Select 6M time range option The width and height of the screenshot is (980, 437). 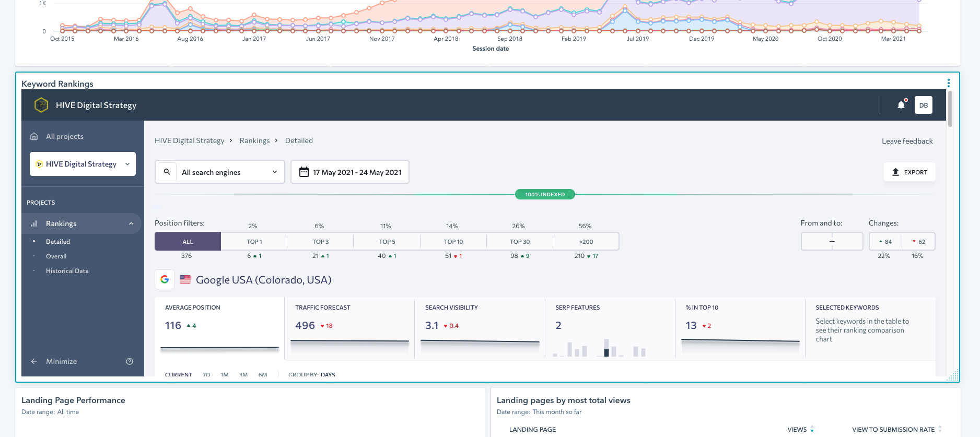click(263, 374)
